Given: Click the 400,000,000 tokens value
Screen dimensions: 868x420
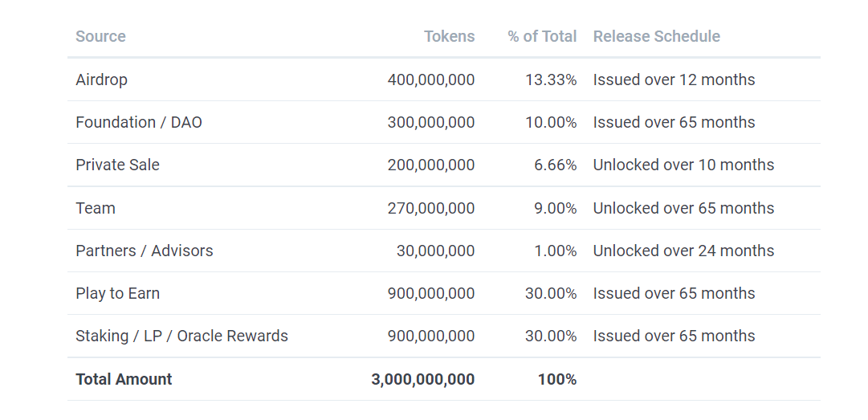Looking at the screenshot, I should tap(430, 80).
